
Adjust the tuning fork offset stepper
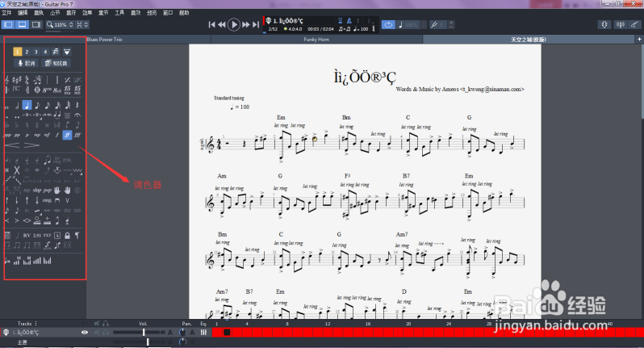(451, 25)
